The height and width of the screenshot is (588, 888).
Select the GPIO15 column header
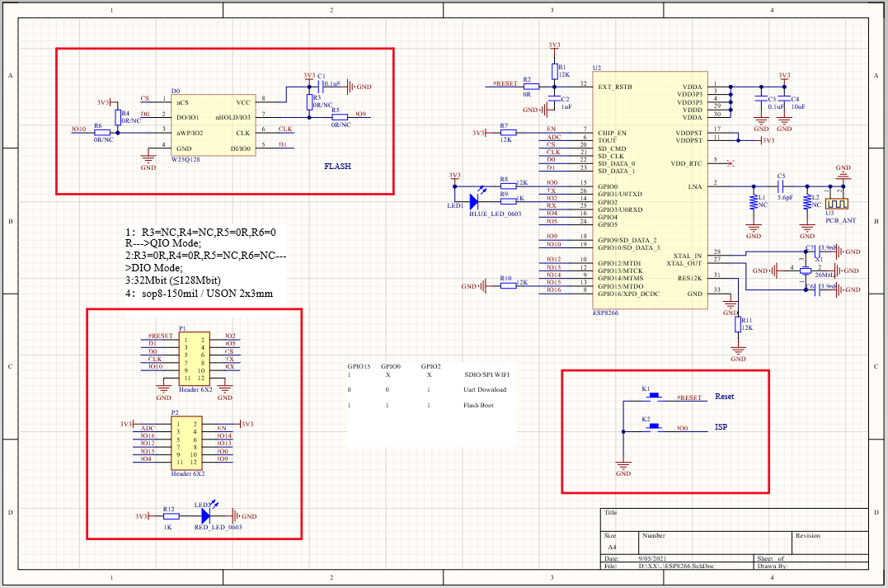(359, 366)
